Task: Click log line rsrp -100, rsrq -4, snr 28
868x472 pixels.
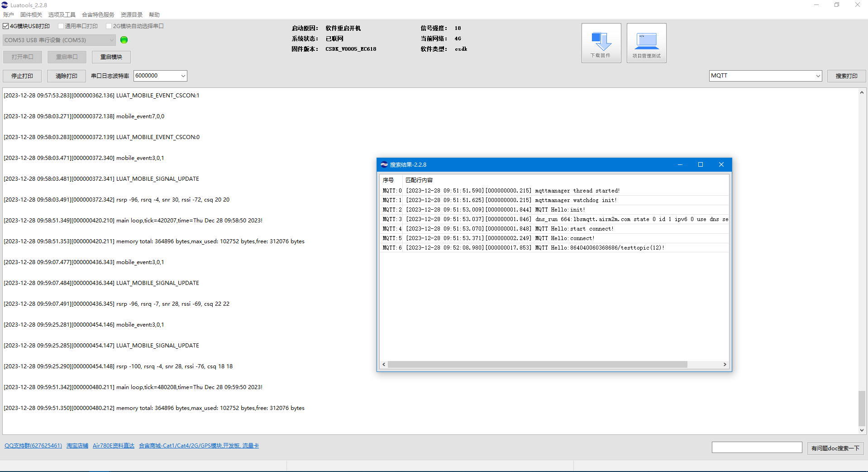Action: coord(118,366)
